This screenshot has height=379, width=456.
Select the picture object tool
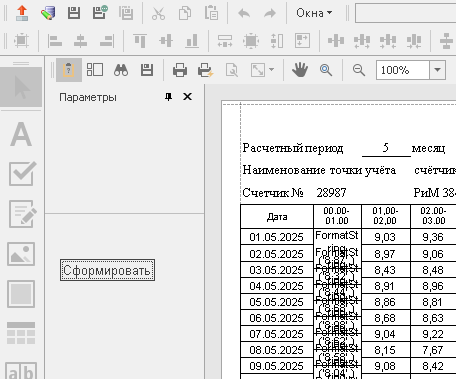click(x=21, y=254)
